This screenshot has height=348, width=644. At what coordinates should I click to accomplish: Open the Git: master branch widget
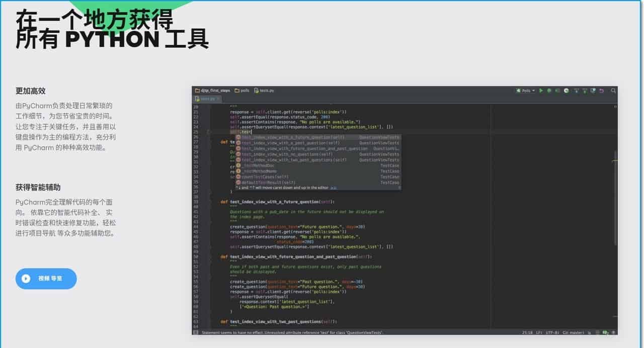click(573, 332)
